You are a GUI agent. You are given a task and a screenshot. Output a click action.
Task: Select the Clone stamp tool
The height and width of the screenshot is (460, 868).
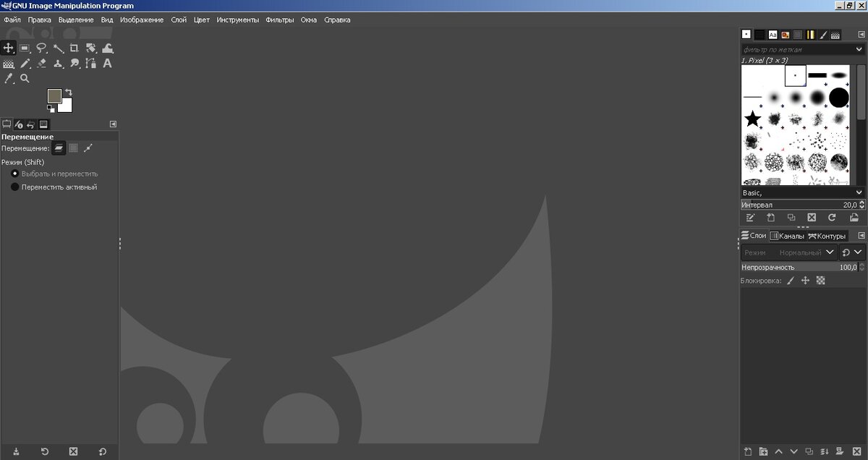coord(59,64)
